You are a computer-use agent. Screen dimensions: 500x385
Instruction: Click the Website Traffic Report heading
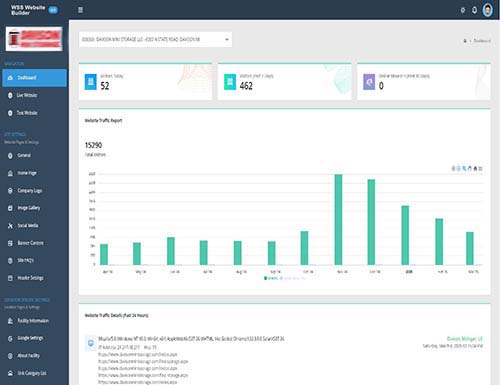tap(103, 121)
